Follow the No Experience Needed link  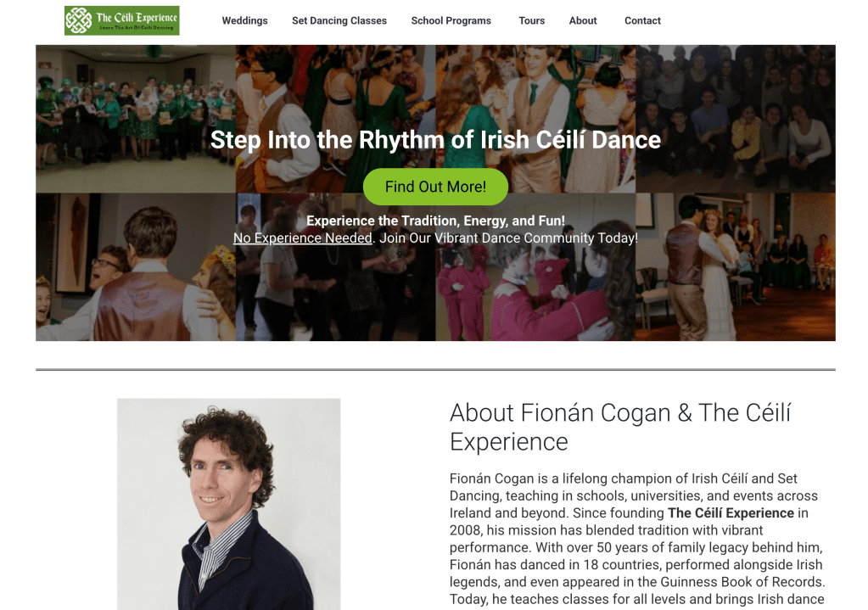click(x=302, y=238)
